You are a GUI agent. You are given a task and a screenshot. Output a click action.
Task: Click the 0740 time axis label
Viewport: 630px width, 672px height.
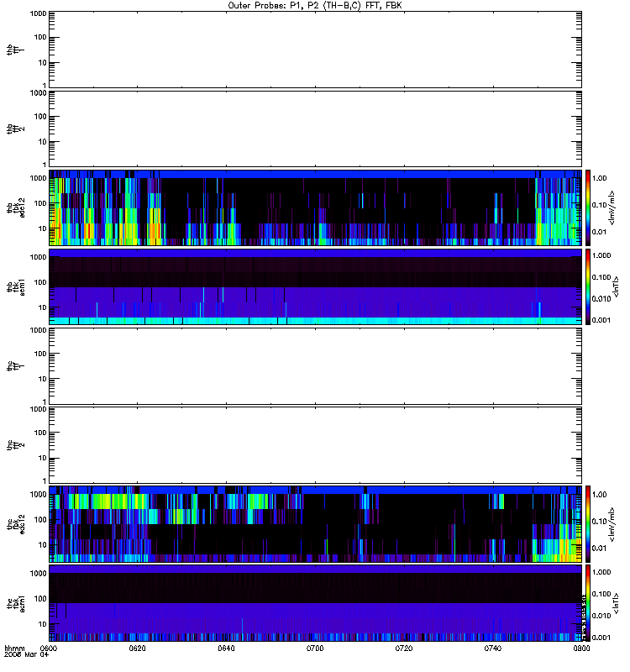pos(493,648)
